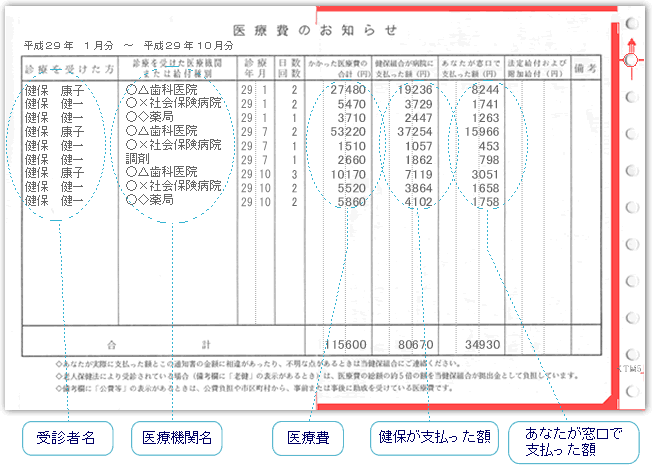Click the 備考 column header
The width and height of the screenshot is (652, 465).
point(585,68)
